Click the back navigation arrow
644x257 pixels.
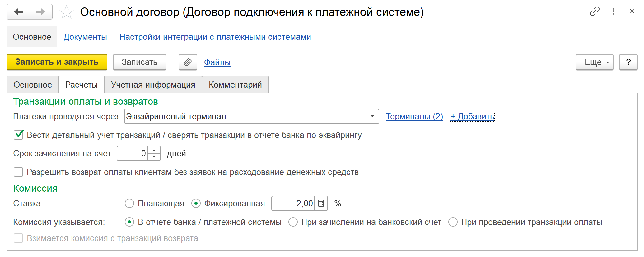pyautogui.click(x=19, y=12)
